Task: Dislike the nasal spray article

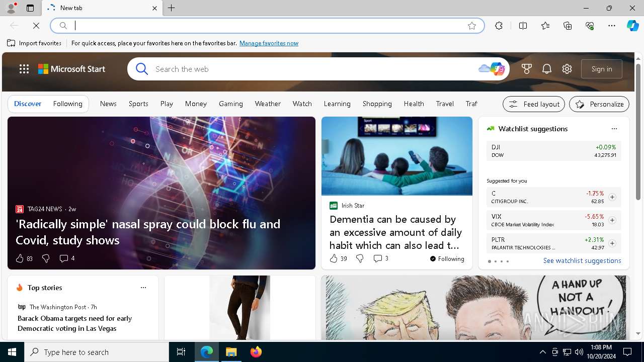Action: point(46,258)
